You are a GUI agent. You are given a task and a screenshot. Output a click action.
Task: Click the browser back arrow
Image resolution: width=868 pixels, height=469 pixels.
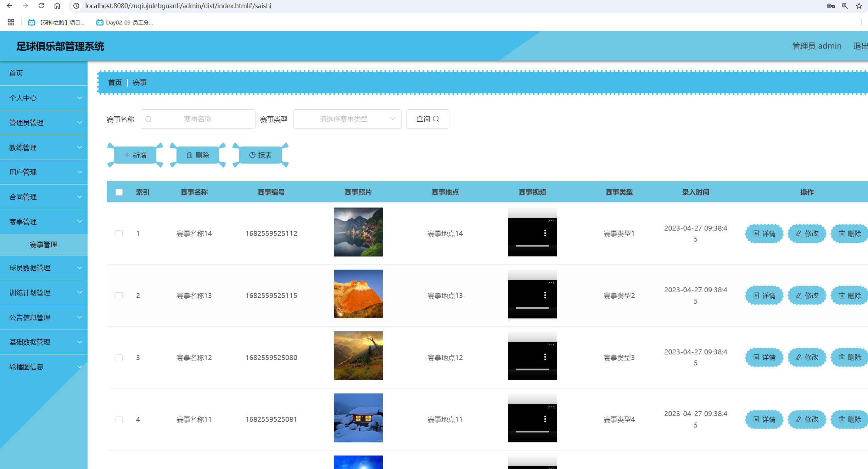click(x=10, y=6)
